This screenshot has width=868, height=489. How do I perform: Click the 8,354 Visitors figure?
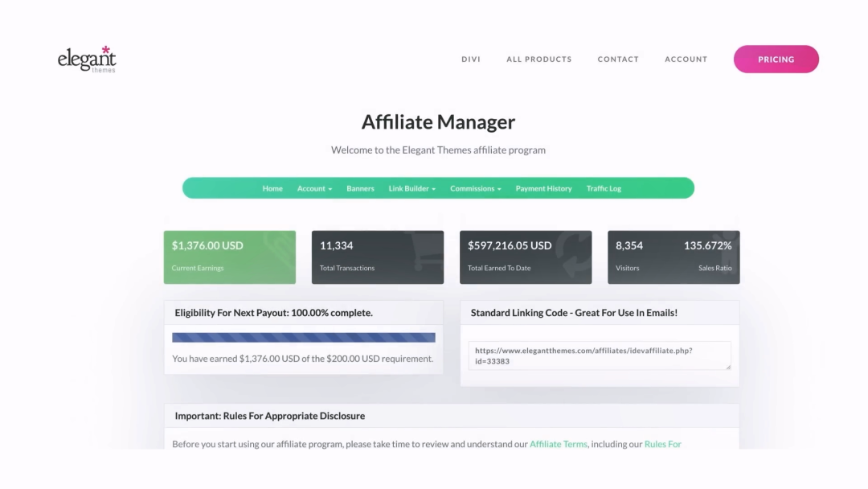point(629,245)
